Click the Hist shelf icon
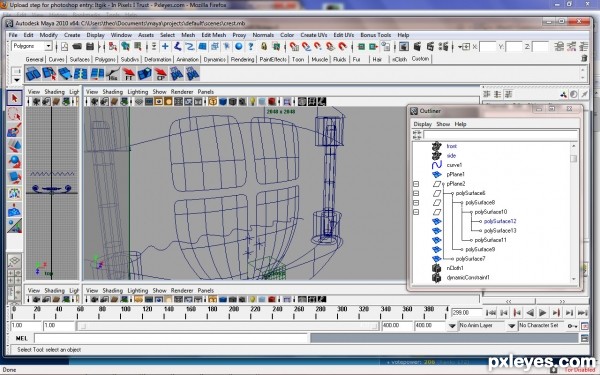The width and height of the screenshot is (600, 375). coord(113,74)
